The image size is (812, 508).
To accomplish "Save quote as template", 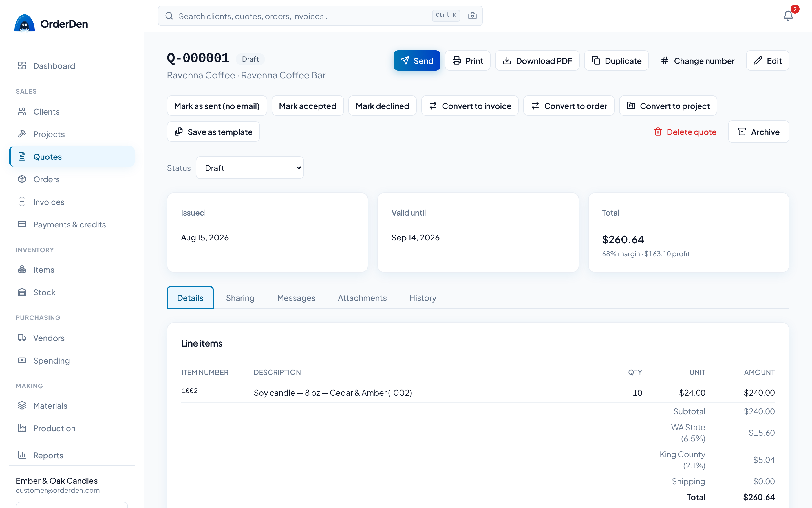I will pos(213,132).
